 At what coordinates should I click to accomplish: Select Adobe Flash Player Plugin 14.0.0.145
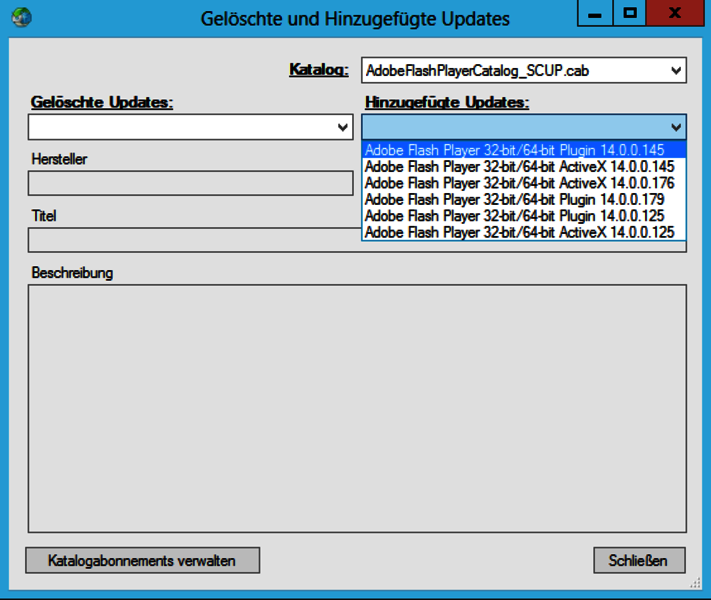[x=524, y=150]
